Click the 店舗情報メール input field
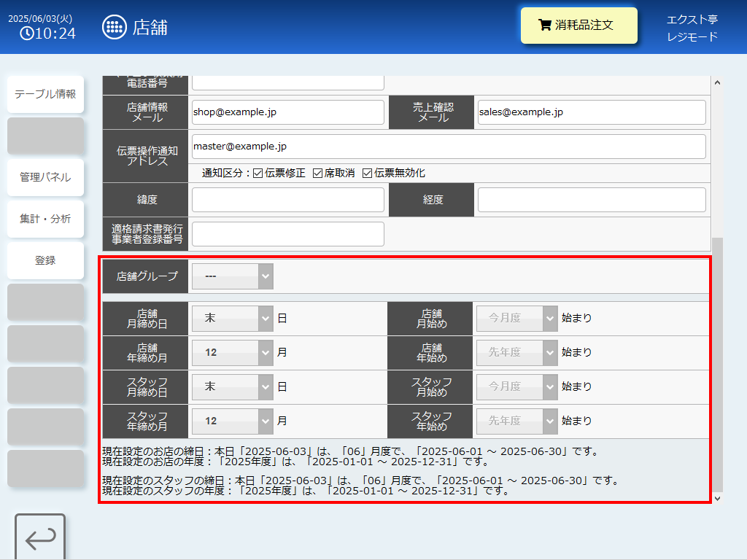The image size is (747, 560). pos(287,112)
